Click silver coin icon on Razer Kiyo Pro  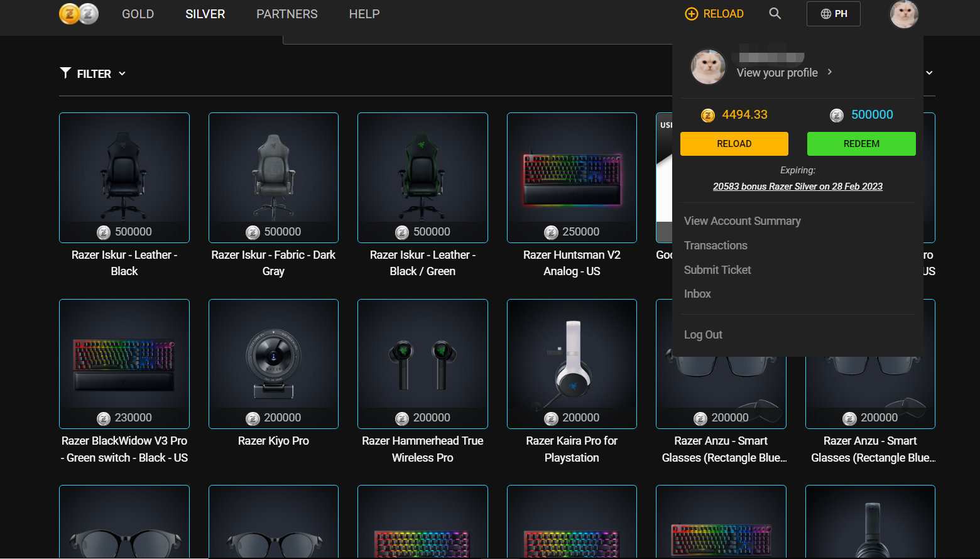[253, 418]
